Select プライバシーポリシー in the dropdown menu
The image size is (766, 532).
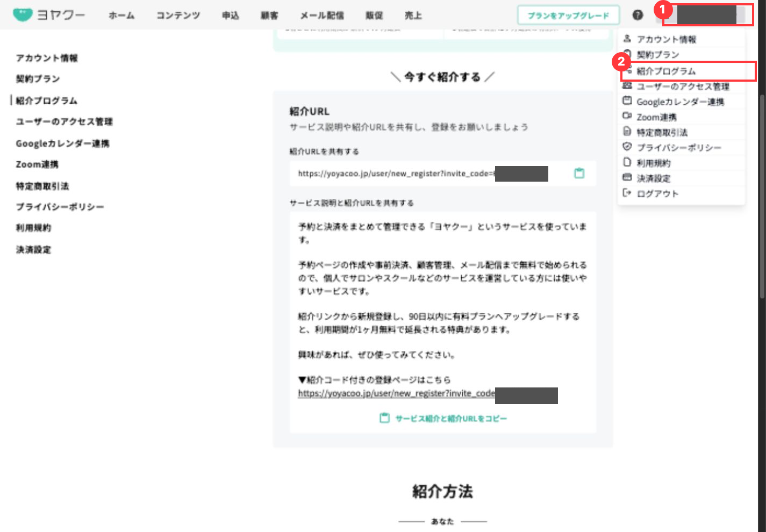(x=679, y=147)
